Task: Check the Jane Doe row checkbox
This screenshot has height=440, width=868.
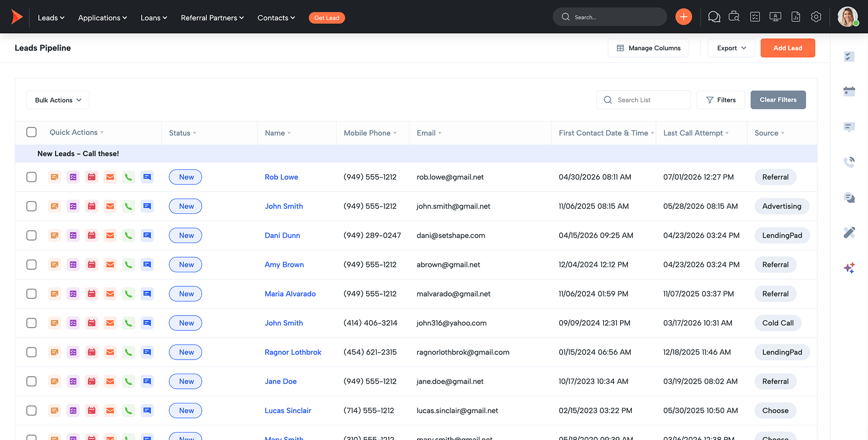Action: 31,381
